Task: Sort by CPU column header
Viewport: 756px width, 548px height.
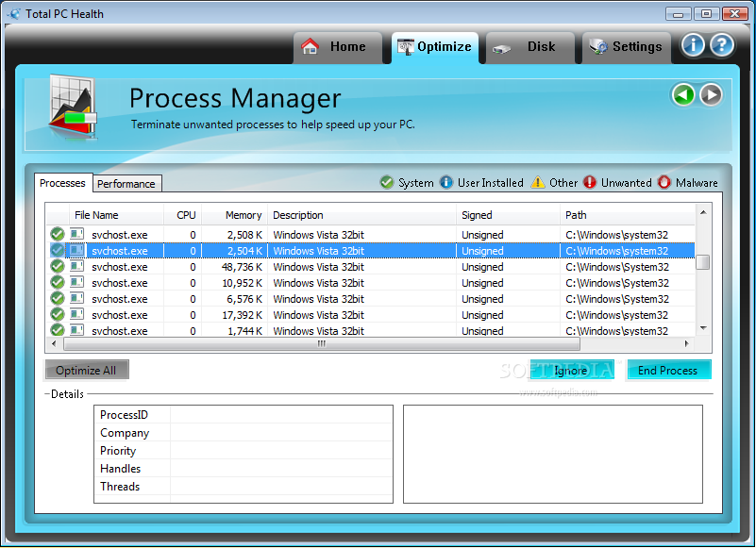Action: (x=183, y=215)
